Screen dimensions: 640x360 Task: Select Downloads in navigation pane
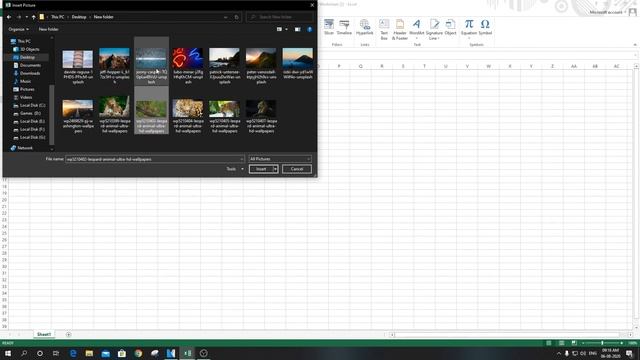point(30,73)
